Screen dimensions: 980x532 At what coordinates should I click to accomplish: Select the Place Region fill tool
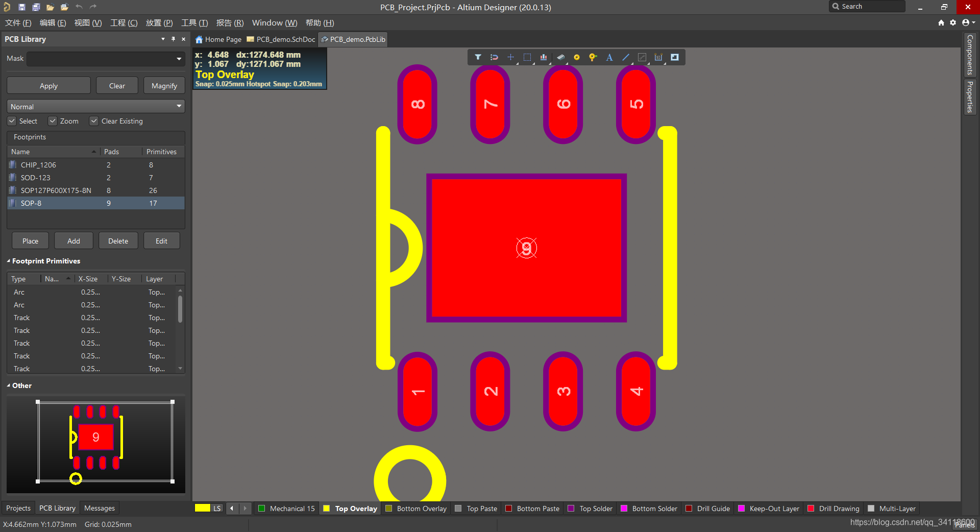675,57
